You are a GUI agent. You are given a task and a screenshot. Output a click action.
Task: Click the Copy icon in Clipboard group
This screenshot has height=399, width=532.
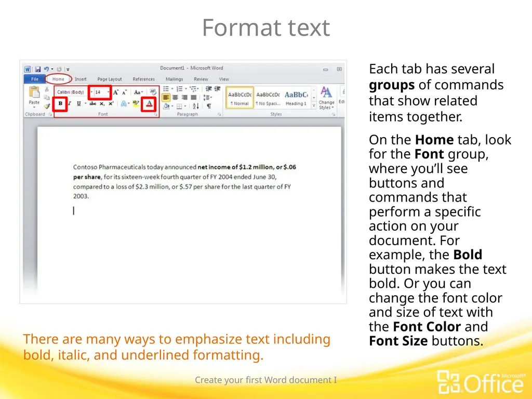(47, 98)
